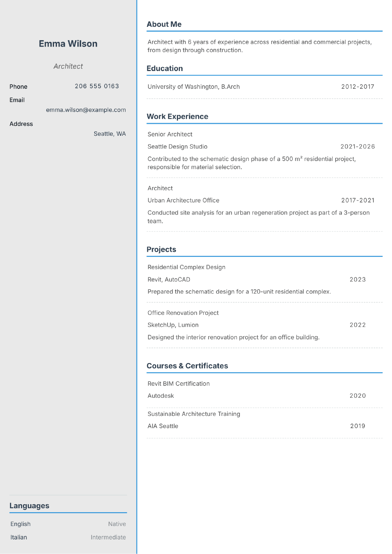Select the Italian language row
Image resolution: width=392 pixels, height=554 pixels.
point(68,538)
